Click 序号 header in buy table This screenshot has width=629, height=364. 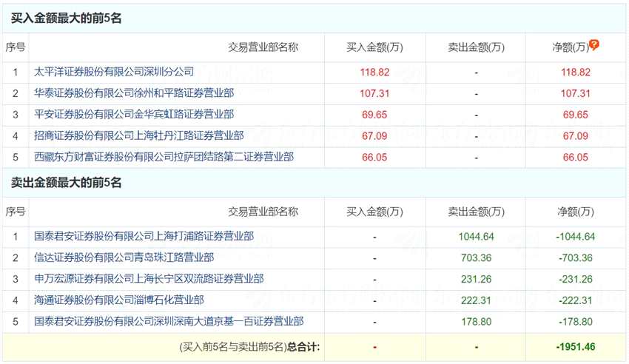16,47
